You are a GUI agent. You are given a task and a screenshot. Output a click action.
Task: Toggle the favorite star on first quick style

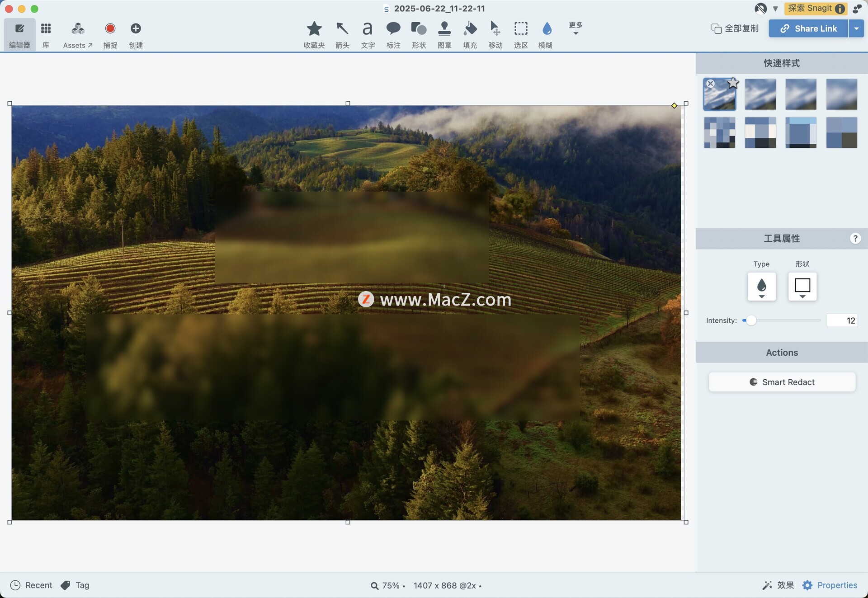(x=733, y=83)
